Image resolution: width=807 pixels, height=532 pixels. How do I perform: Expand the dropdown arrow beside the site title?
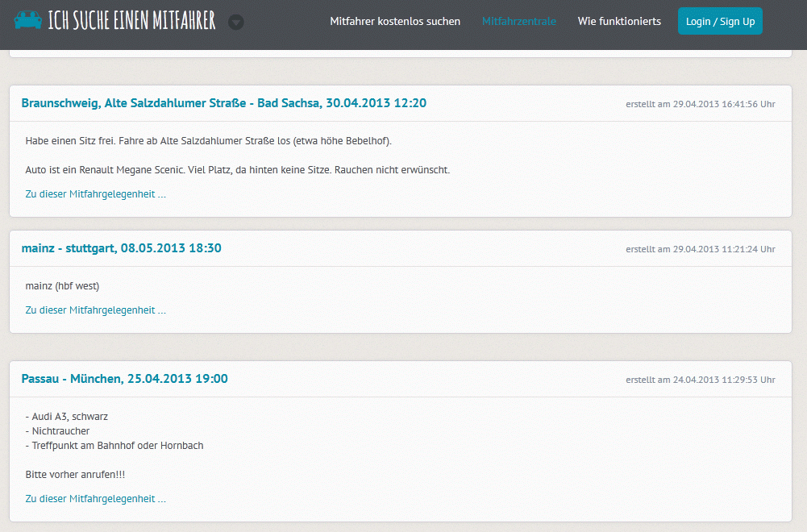[x=235, y=23]
